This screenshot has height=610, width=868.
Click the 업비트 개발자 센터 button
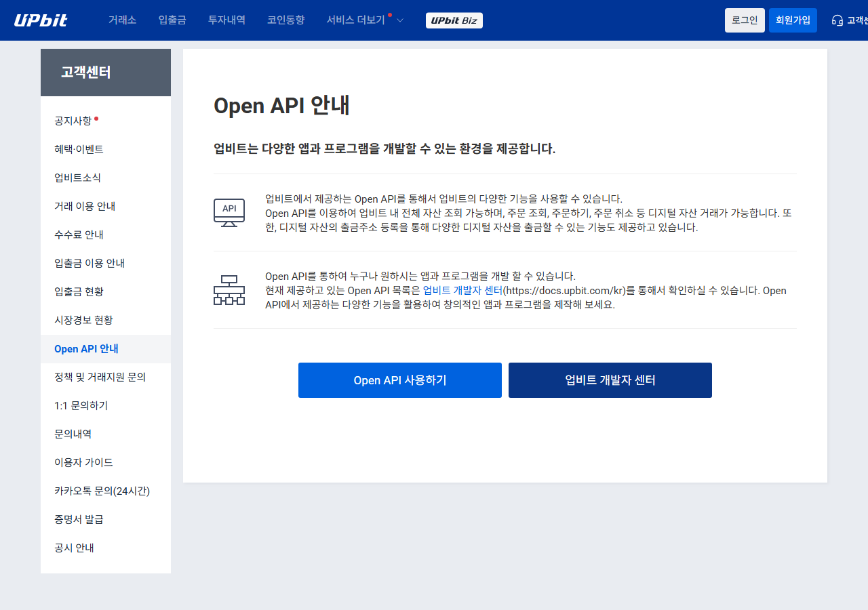[x=610, y=380]
